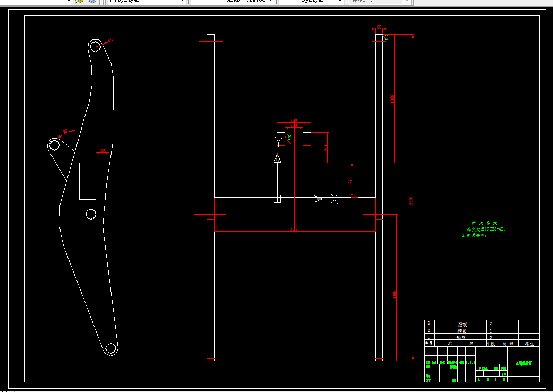This screenshot has width=553, height=392.
Task: Select the 2598 overall height dimension
Action: point(411,201)
